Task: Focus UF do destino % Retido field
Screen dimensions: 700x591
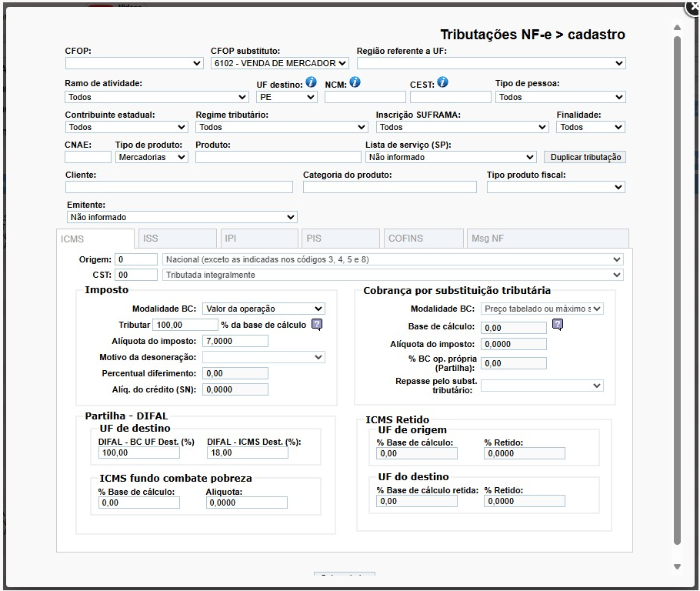Action: tap(525, 501)
